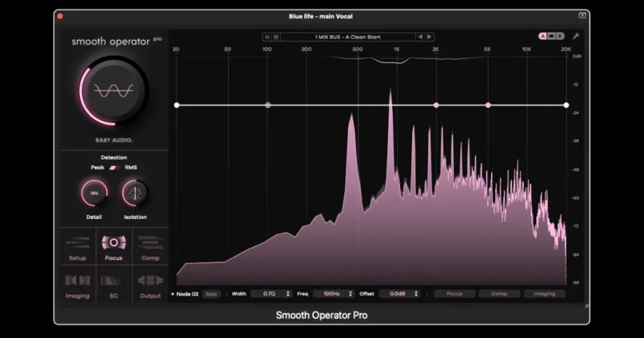644x338 pixels.
Task: Open the Output panel
Action: [x=151, y=286]
